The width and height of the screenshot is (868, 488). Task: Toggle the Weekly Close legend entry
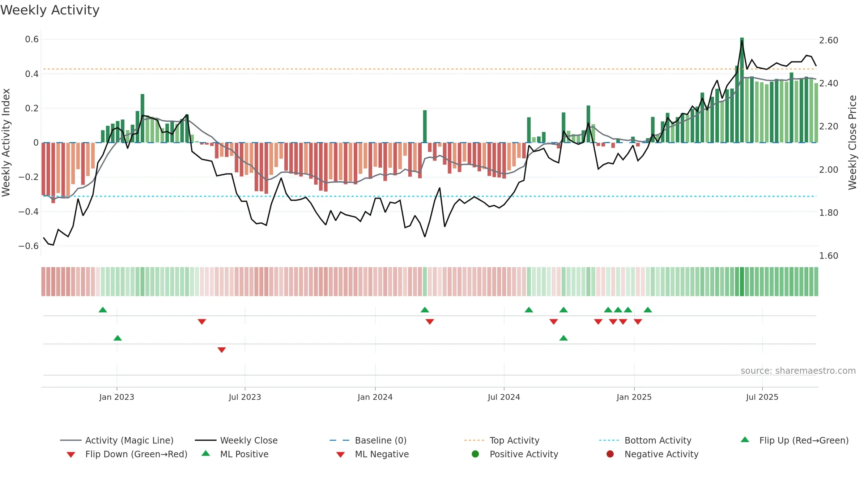coord(236,440)
